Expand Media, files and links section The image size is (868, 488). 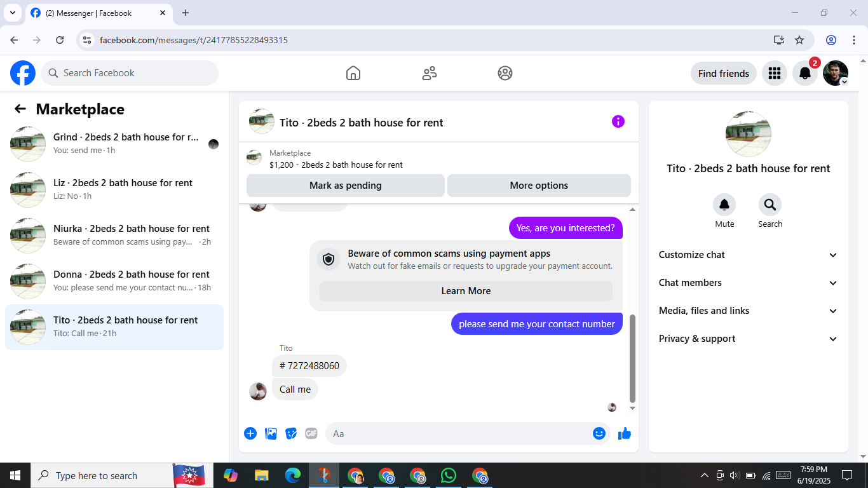coord(749,311)
